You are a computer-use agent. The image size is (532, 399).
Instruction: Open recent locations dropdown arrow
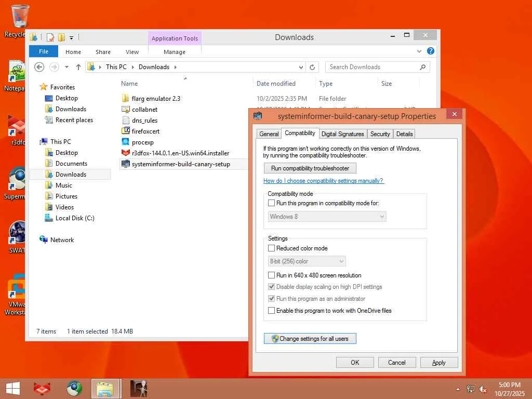[x=66, y=67]
